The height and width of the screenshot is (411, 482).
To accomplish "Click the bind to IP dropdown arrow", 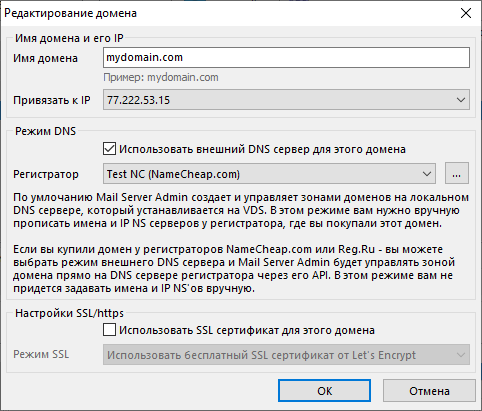I will 461,100.
